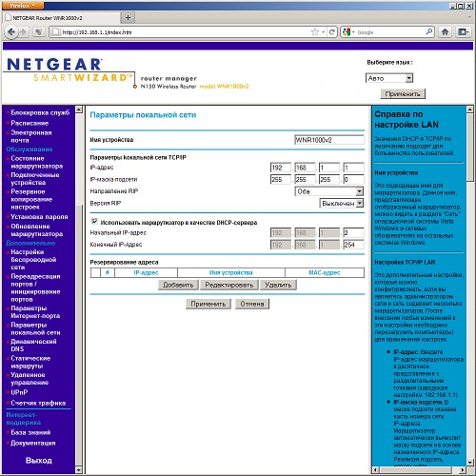Viewport: 476px width, 476px height.
Task: Click the Отмена button
Action: click(252, 304)
